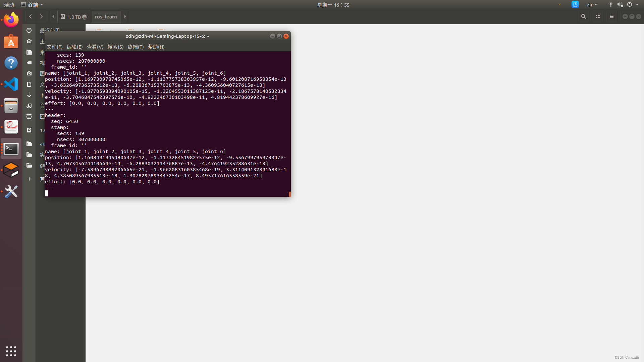The image size is (644, 362).
Task: Click the search icon in file manager
Action: coord(584,16)
